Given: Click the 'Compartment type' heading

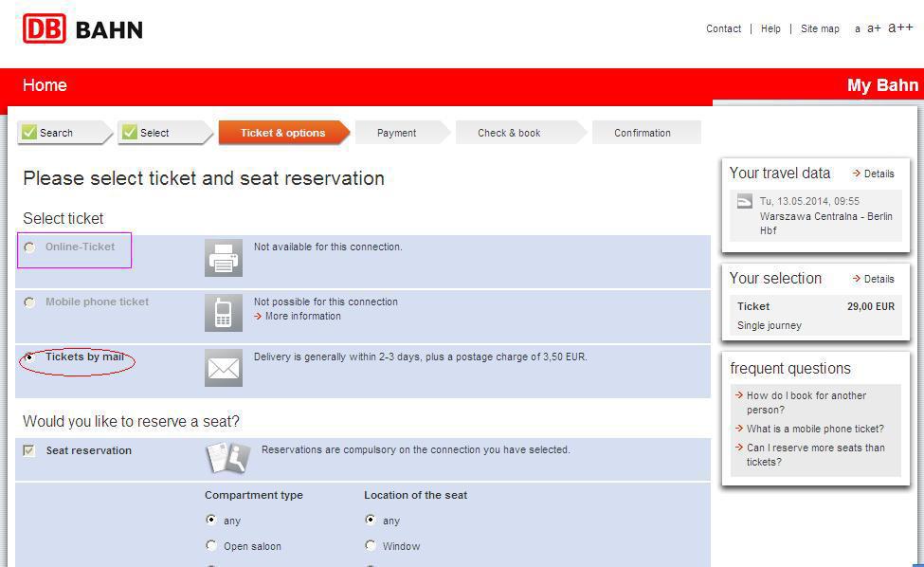Looking at the screenshot, I should [x=254, y=495].
